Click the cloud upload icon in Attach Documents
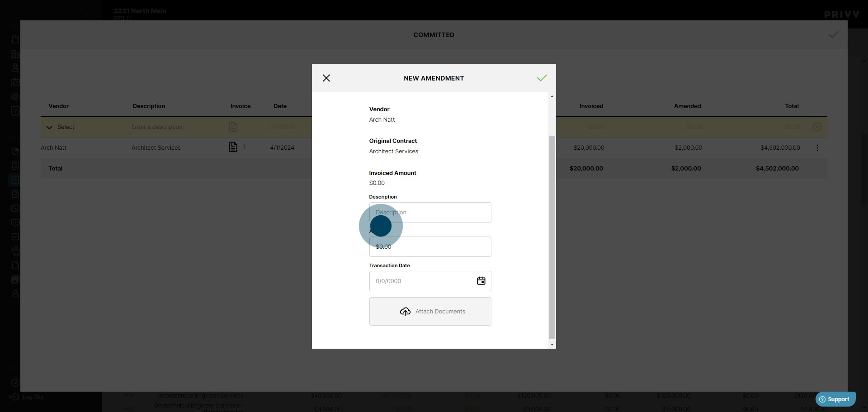This screenshot has height=412, width=868. 405,311
